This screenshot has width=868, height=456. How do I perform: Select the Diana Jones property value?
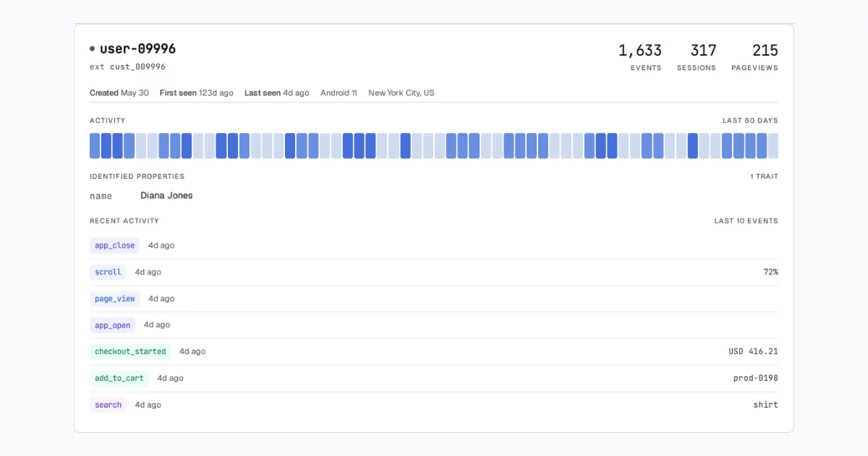pos(166,195)
